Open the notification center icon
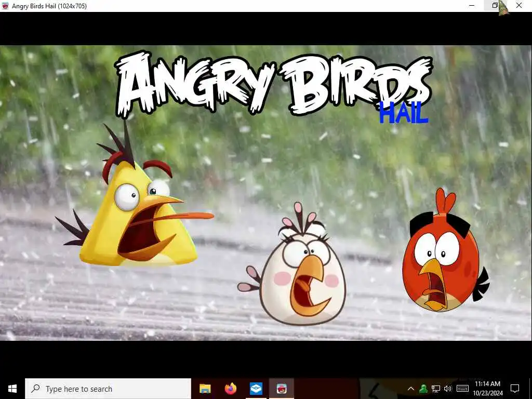The height and width of the screenshot is (399, 532). coord(515,389)
